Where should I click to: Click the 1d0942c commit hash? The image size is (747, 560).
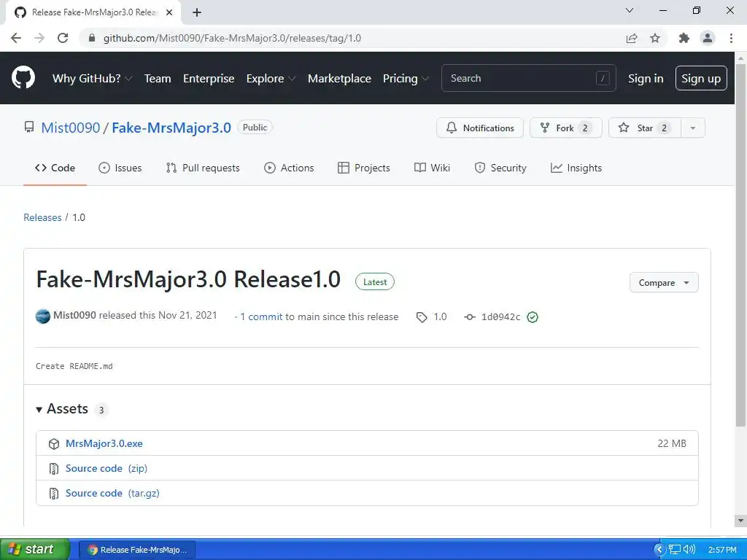[x=500, y=317]
